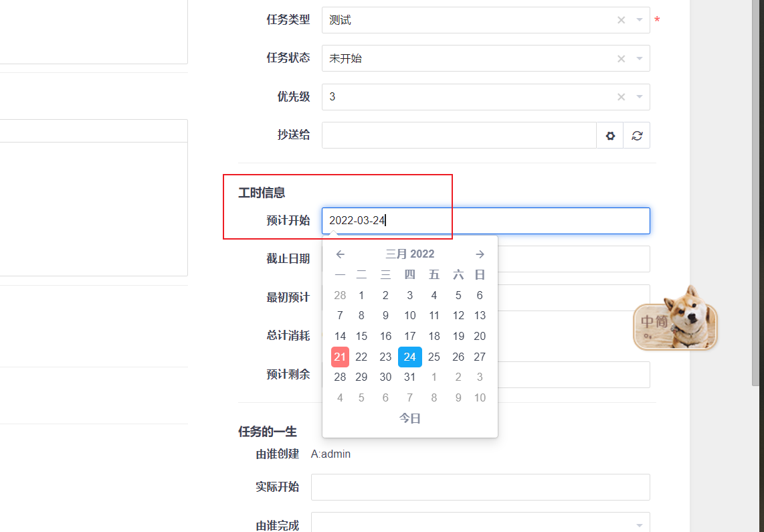Pick March 20 in the calendar
The width and height of the screenshot is (764, 532).
coord(480,336)
